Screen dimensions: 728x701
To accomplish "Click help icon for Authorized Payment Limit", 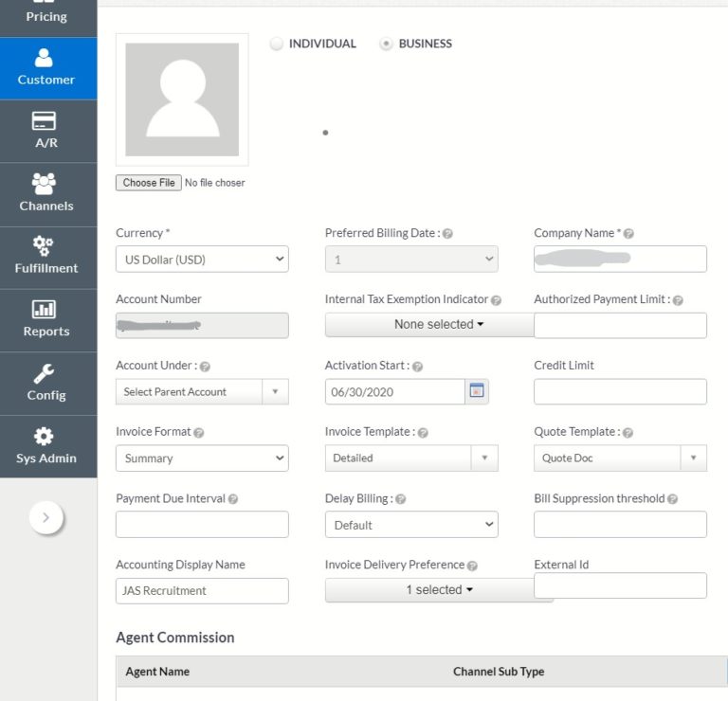I will (x=678, y=300).
